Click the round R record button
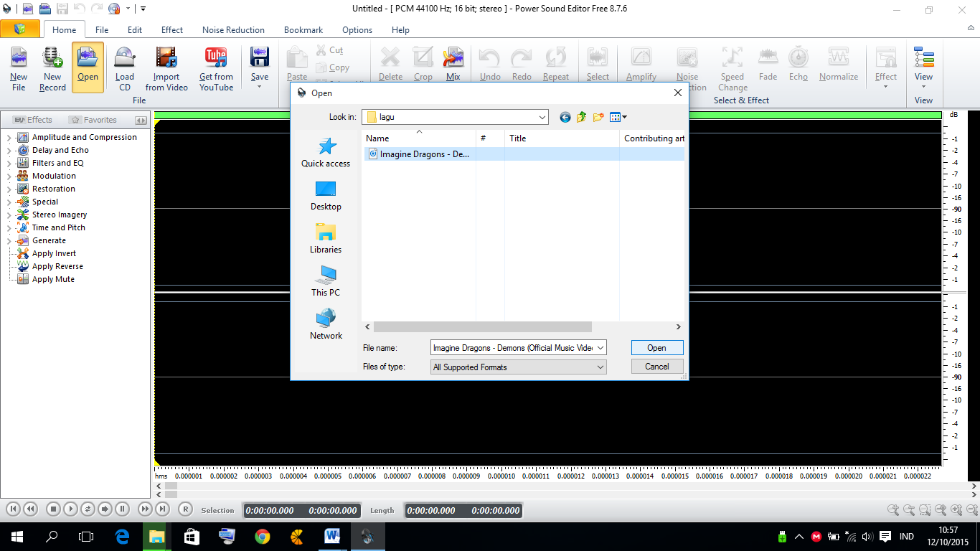 pyautogui.click(x=185, y=509)
